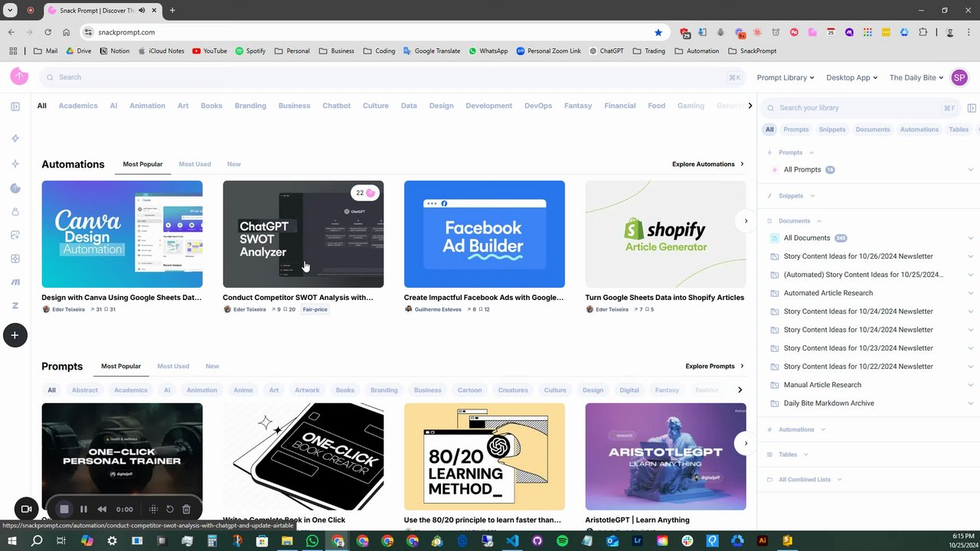Expand the Daily Bite Markdown Archive chevron
The height and width of the screenshot is (551, 980).
tap(971, 403)
